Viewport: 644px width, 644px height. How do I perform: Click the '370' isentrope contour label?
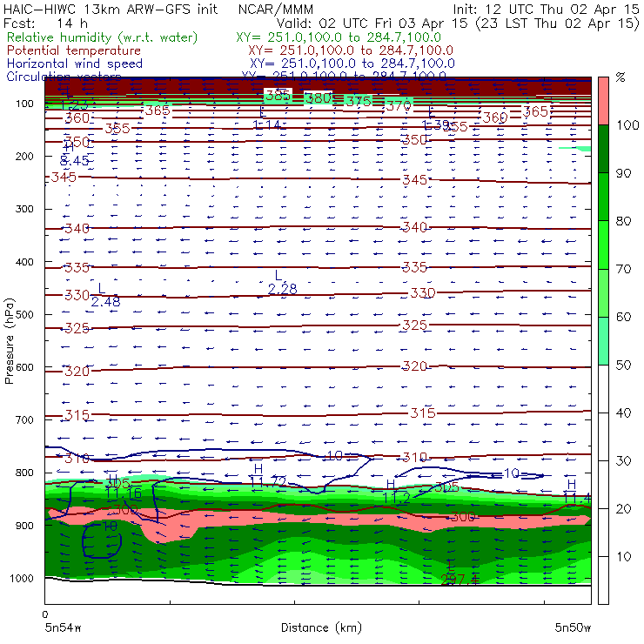(x=399, y=106)
